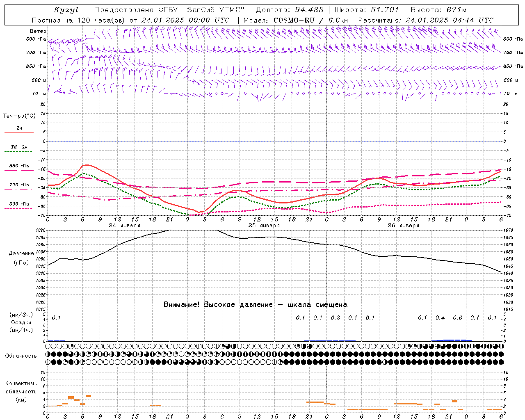The width and height of the screenshot is (525, 420).
Task: Click the Внимание! Высокое давление warning text
Action: pos(255,305)
